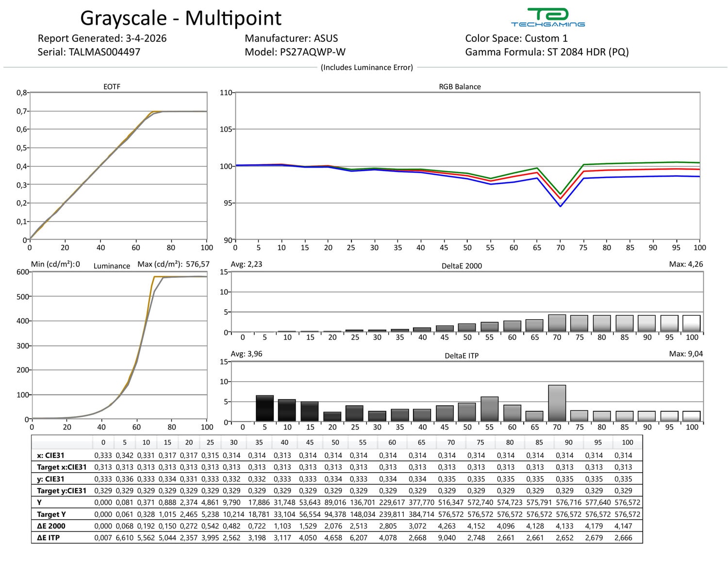Select the EOTF chart title
Screen dimensions: 728x563
pyautogui.click(x=112, y=86)
